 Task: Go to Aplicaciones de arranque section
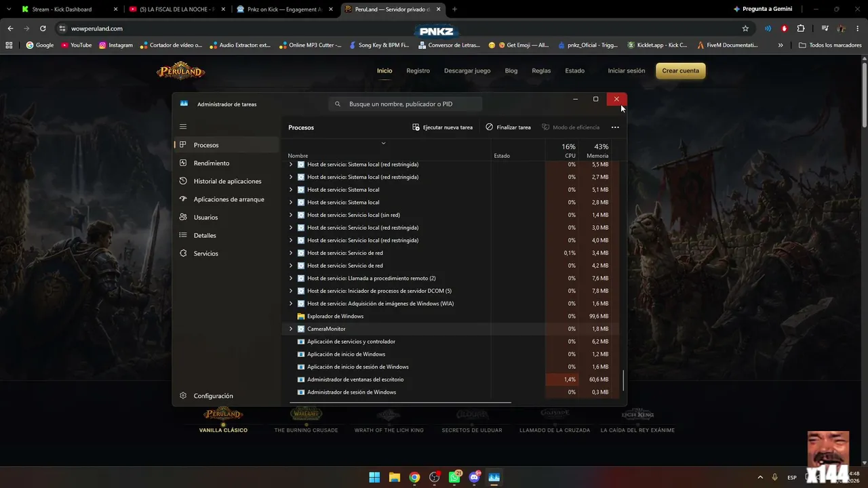(x=226, y=199)
